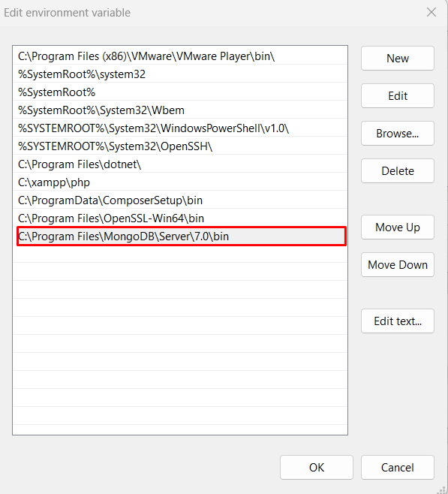Select the MongoDB Server 7.0 bin path
The height and width of the screenshot is (494, 448).
click(180, 236)
